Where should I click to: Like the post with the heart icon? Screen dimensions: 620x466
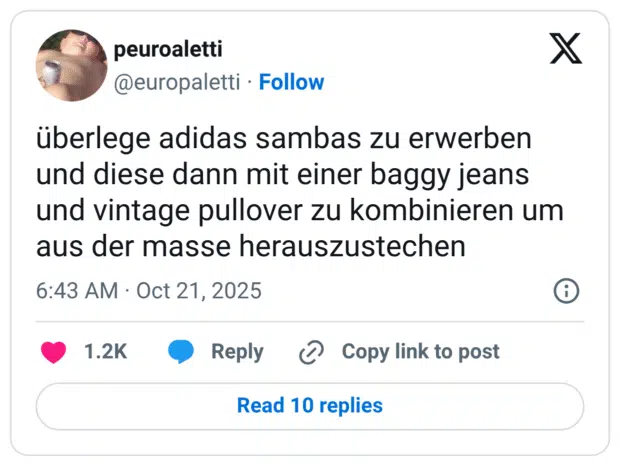tap(54, 352)
